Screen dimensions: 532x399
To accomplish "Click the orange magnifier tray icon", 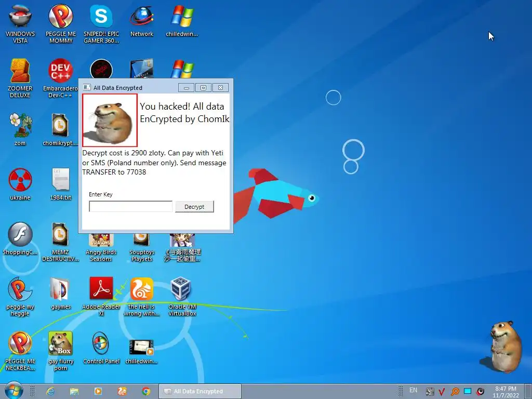I will [x=455, y=392].
